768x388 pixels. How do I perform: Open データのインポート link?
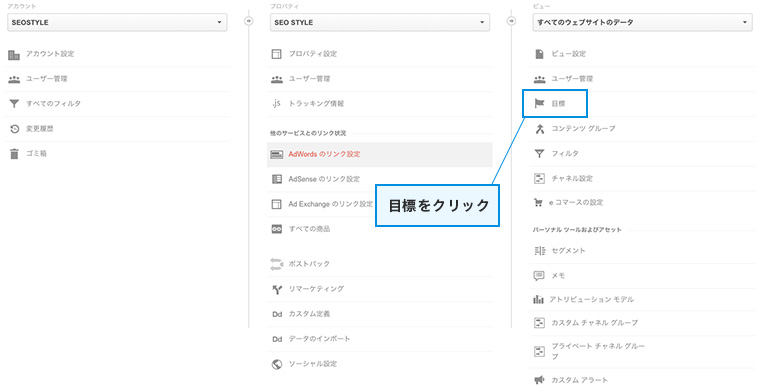pos(319,339)
